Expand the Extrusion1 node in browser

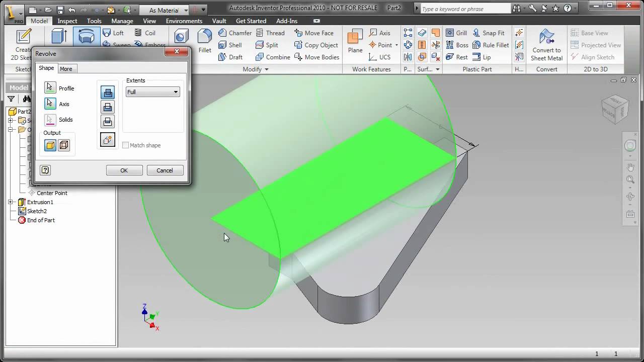click(x=11, y=202)
